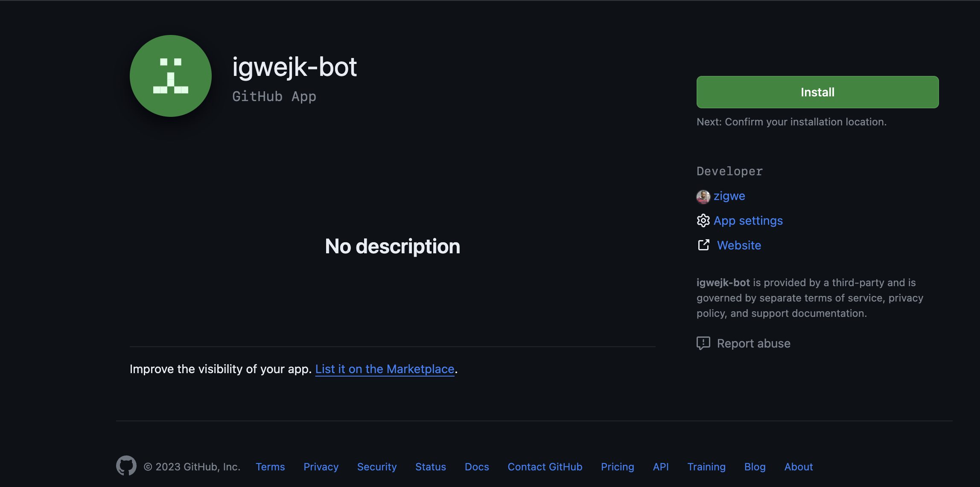Open App settings link

748,221
